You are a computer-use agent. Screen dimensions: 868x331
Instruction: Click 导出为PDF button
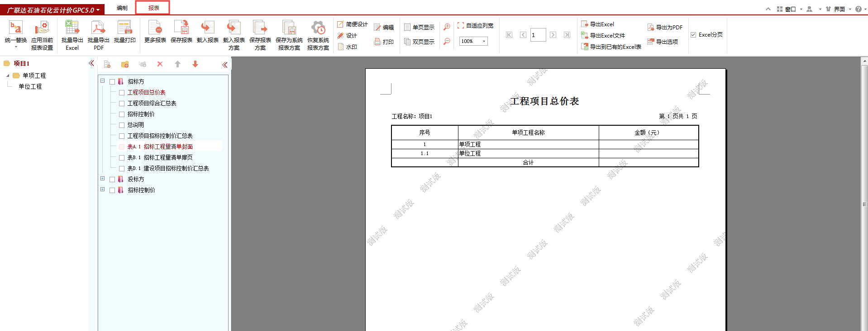pyautogui.click(x=665, y=28)
